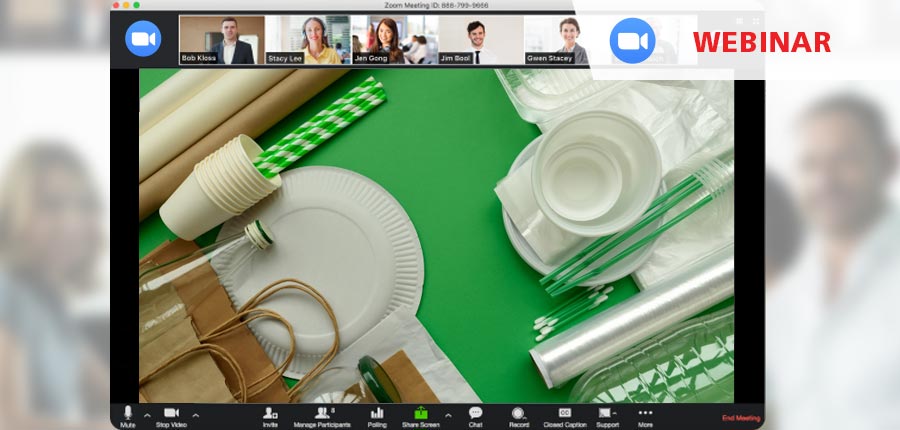Click the Zoom camera logo at top left
Screen dimensions: 900x430
(x=143, y=38)
